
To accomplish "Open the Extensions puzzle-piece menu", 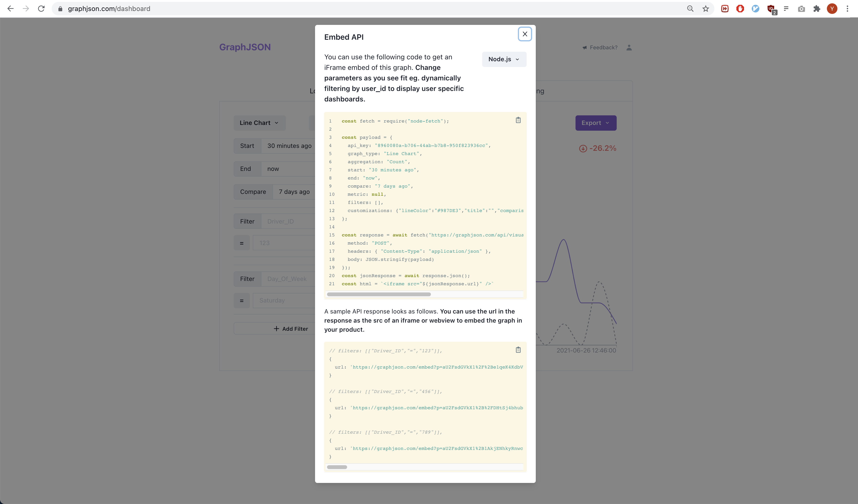I will pos(817,9).
